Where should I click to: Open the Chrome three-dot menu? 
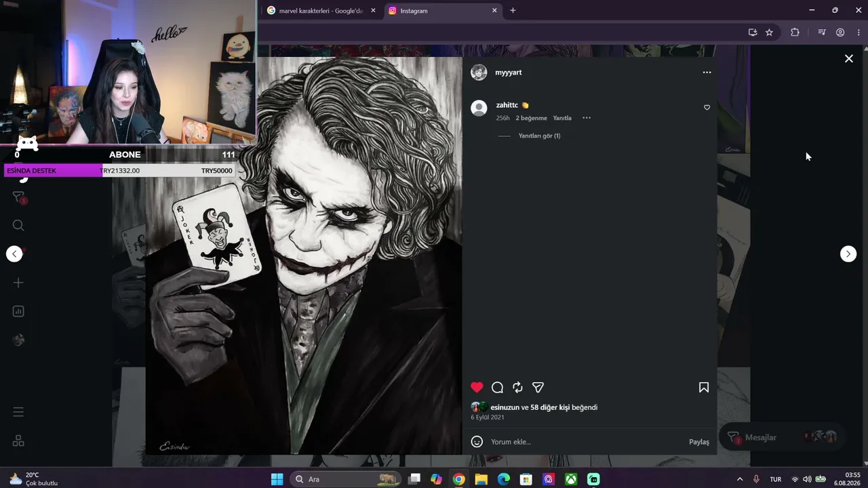(859, 32)
